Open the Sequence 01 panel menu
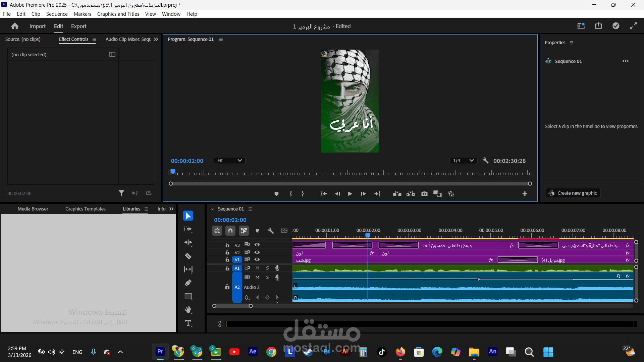Screen dimensions: 644x362 coord(250,209)
